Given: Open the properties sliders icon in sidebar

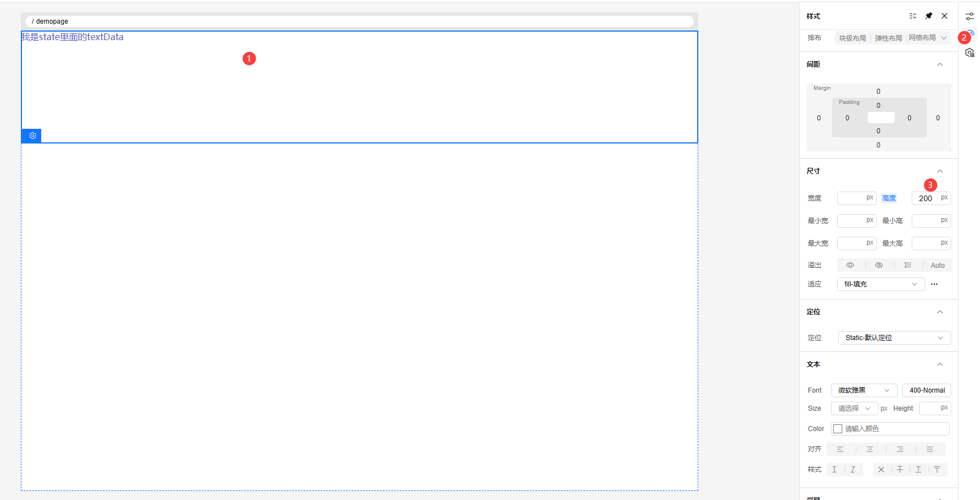Looking at the screenshot, I should tap(969, 16).
